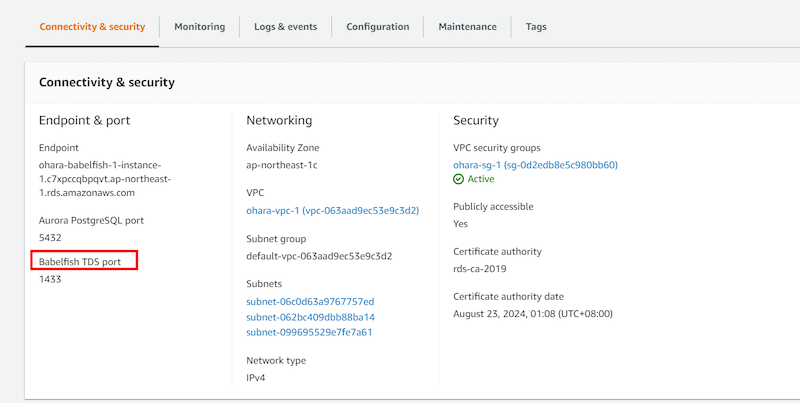Click the ap-northeast-1c availability zone value

tap(281, 165)
